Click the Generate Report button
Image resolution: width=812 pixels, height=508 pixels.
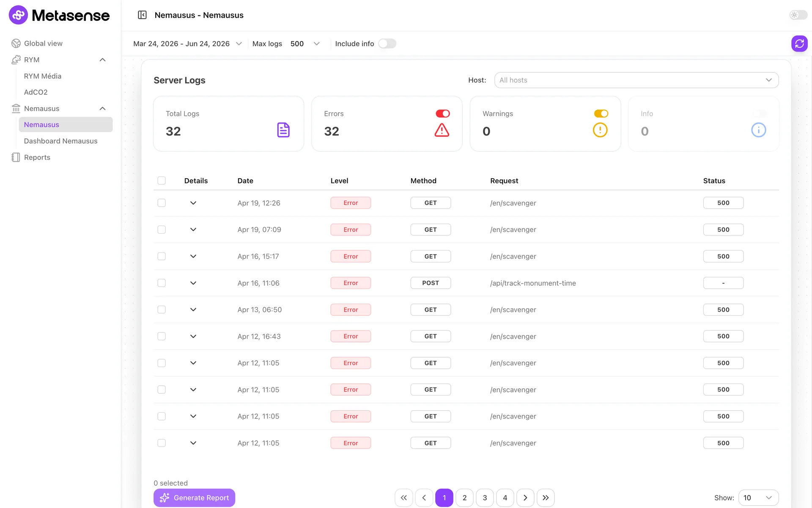194,498
